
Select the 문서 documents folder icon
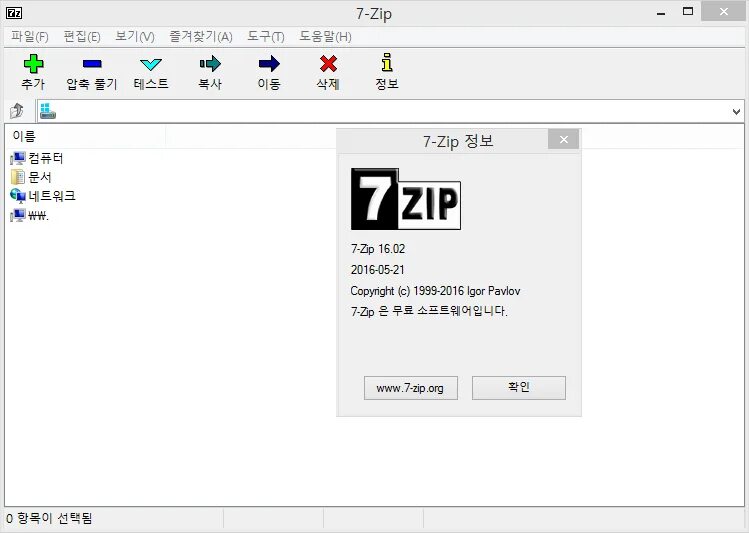18,177
